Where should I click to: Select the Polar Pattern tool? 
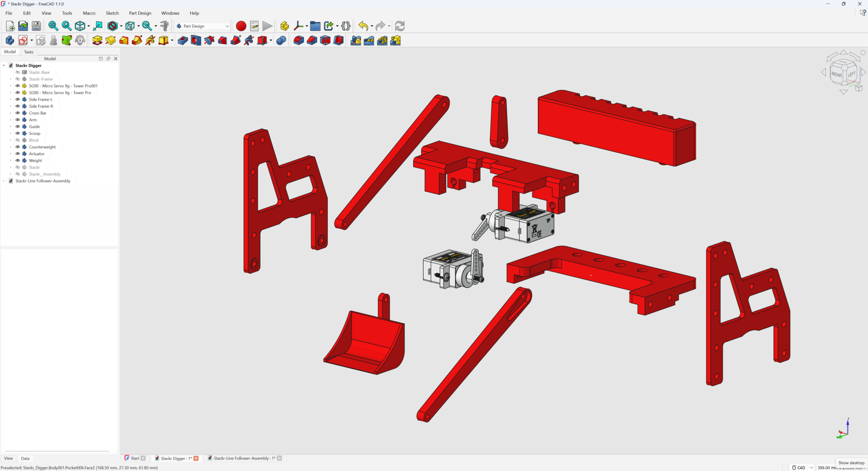(382, 41)
